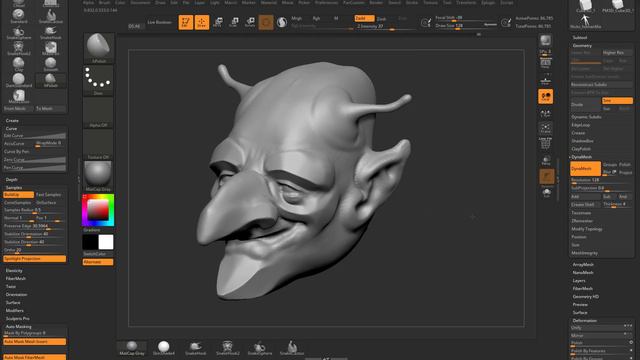The image size is (640, 360).
Task: Open the Alpha Off selector
Action: (98, 113)
